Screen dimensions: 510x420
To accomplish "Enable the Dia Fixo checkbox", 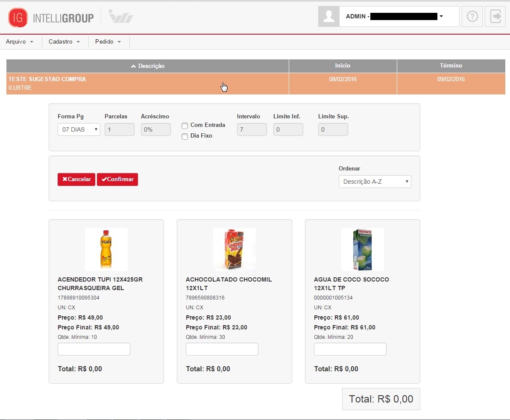I will [185, 136].
